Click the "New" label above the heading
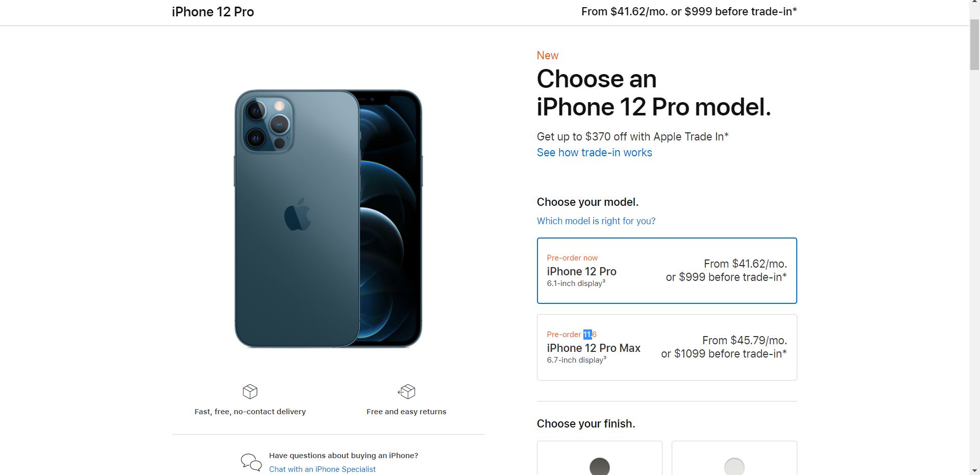980x475 pixels. pos(547,55)
